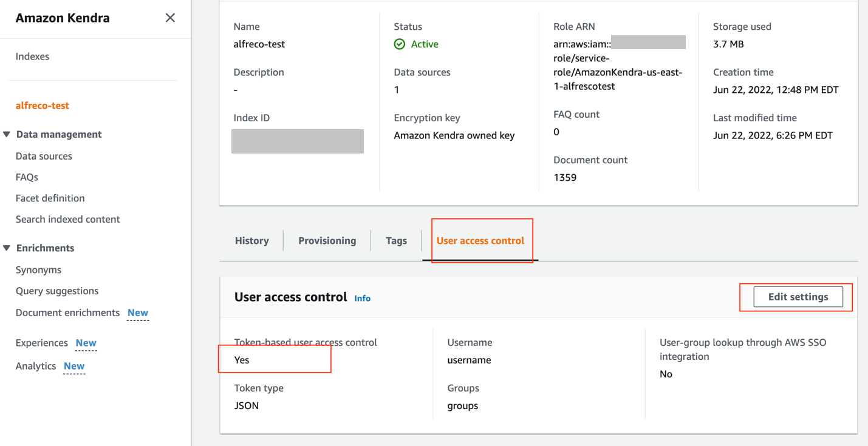This screenshot has width=868, height=446.
Task: Click the green Active status icon
Action: tap(400, 44)
